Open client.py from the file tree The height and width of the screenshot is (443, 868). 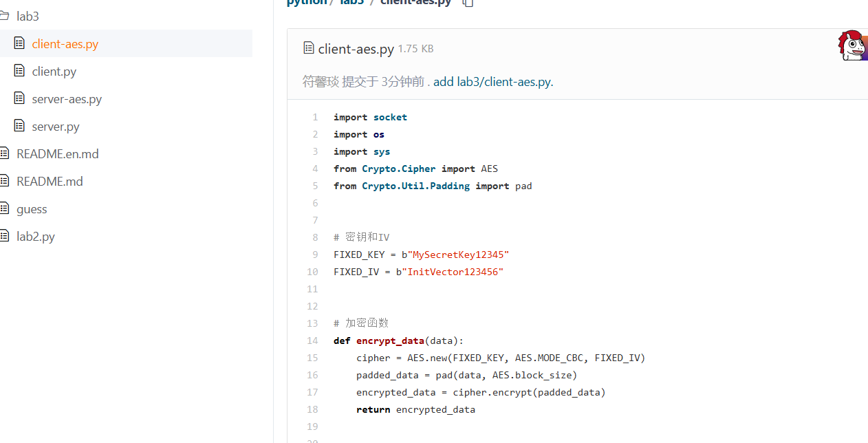click(x=54, y=72)
